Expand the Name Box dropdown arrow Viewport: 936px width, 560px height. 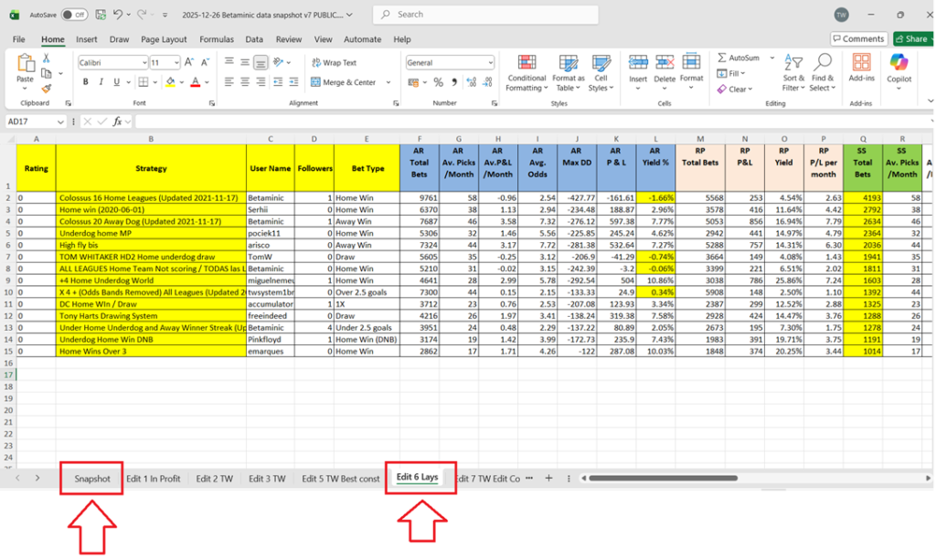coord(60,122)
